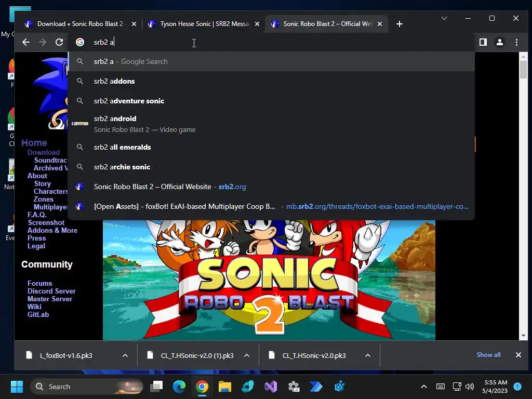This screenshot has height=399, width=532.
Task: Open downloaded CL_T.HSonic-v2.0.pk3 file
Action: pos(314,355)
